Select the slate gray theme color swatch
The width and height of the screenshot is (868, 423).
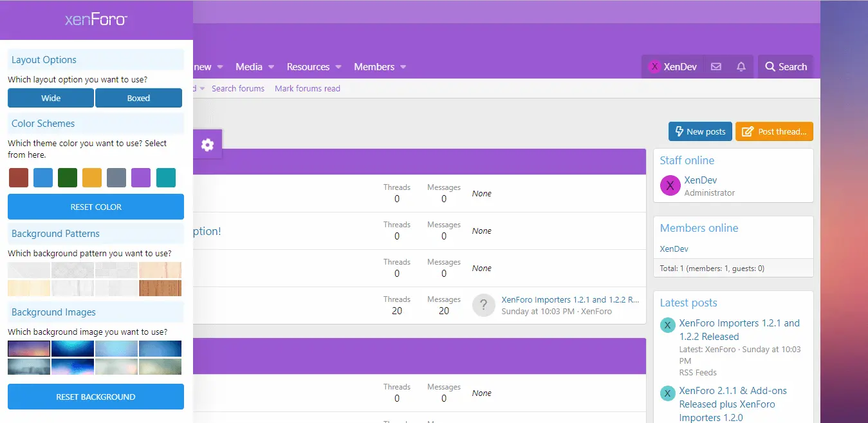pyautogui.click(x=116, y=178)
